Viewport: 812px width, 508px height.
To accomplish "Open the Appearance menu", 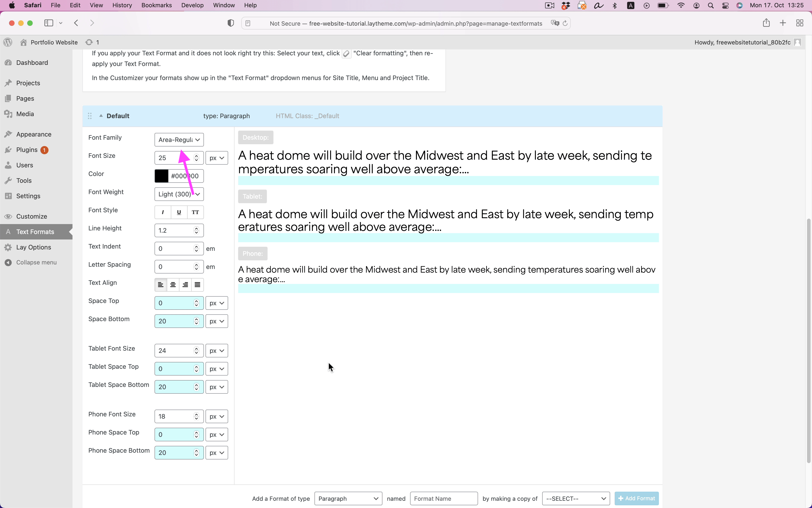I will pyautogui.click(x=34, y=134).
